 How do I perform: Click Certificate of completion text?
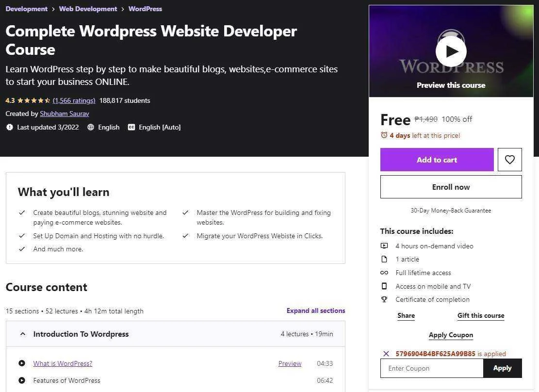432,299
